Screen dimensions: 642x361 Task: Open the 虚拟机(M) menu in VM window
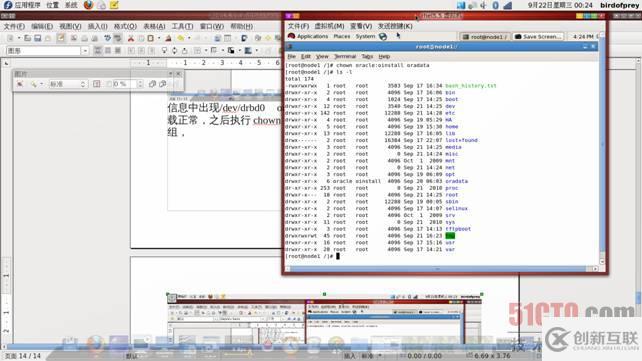pyautogui.click(x=329, y=26)
